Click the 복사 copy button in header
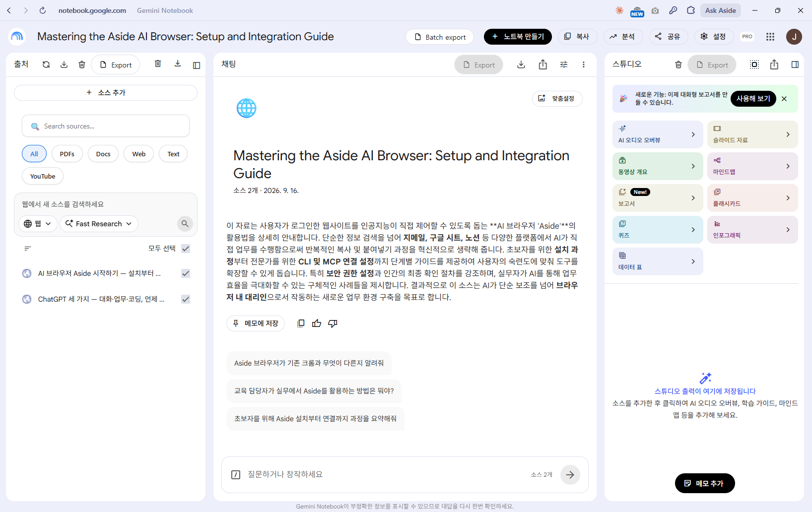812x512 pixels. coord(578,37)
